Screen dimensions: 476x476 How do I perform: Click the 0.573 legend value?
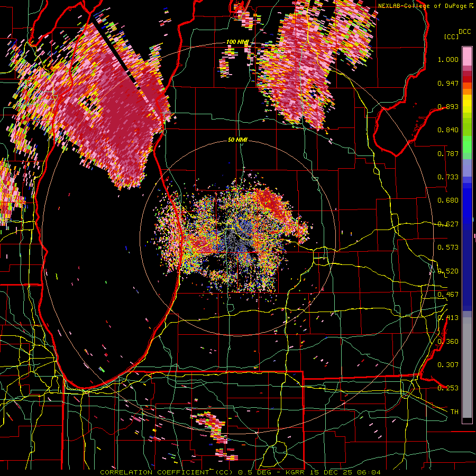(448, 248)
